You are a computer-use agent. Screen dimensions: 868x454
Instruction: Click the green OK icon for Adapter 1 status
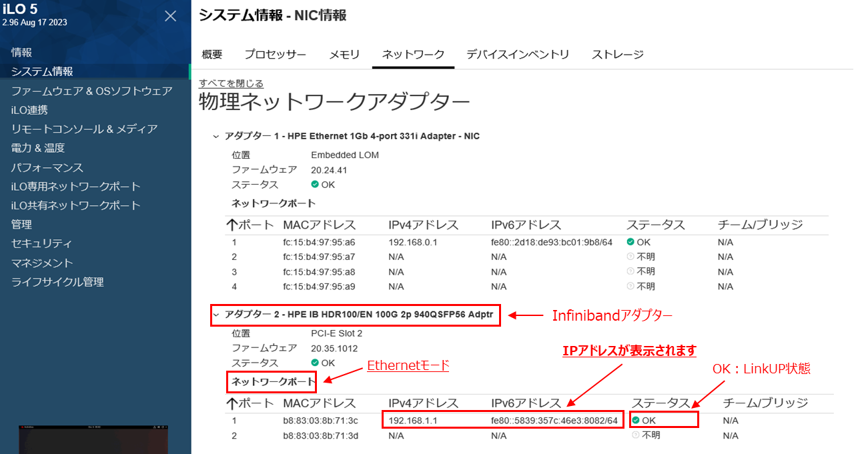pyautogui.click(x=315, y=185)
